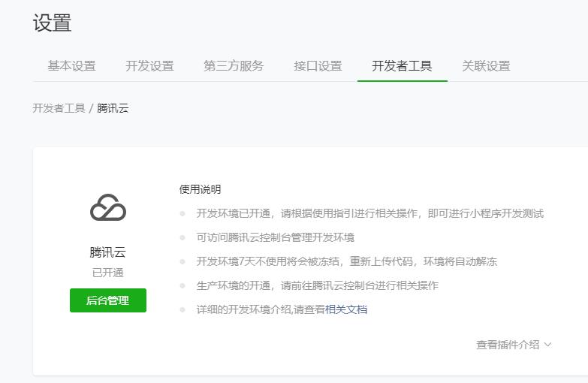Click the green 后台管理 button

click(108, 300)
